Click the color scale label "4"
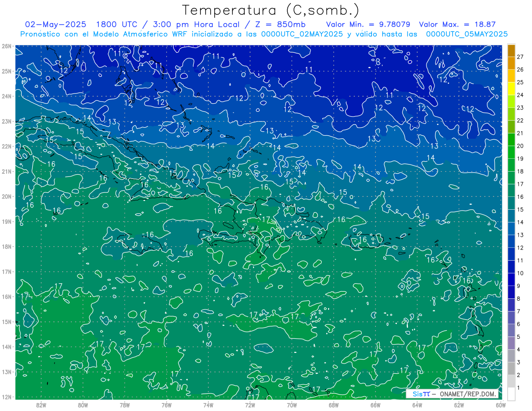Screen dimensions: 532x411 point(518,349)
